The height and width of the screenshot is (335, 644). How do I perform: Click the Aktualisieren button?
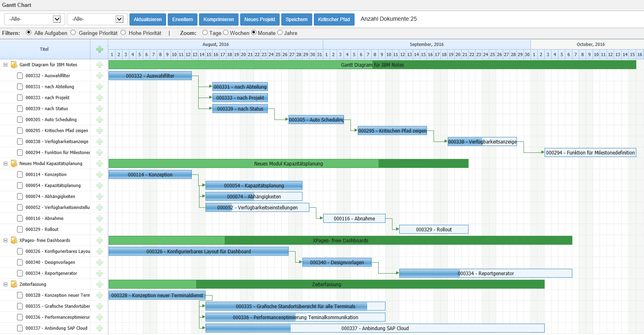(148, 20)
